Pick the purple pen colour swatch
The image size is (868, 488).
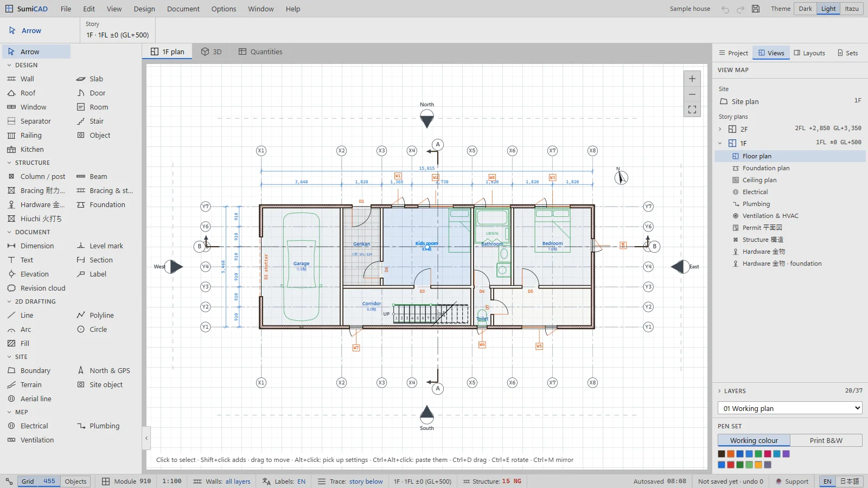786,454
